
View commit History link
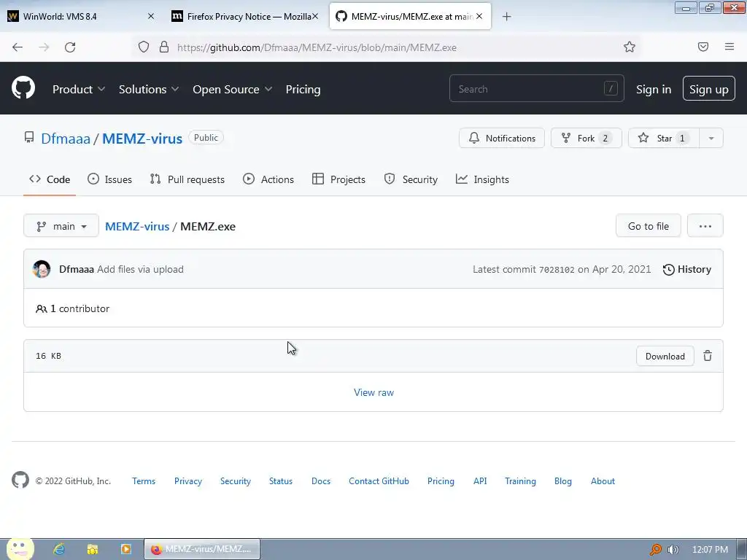[686, 269]
